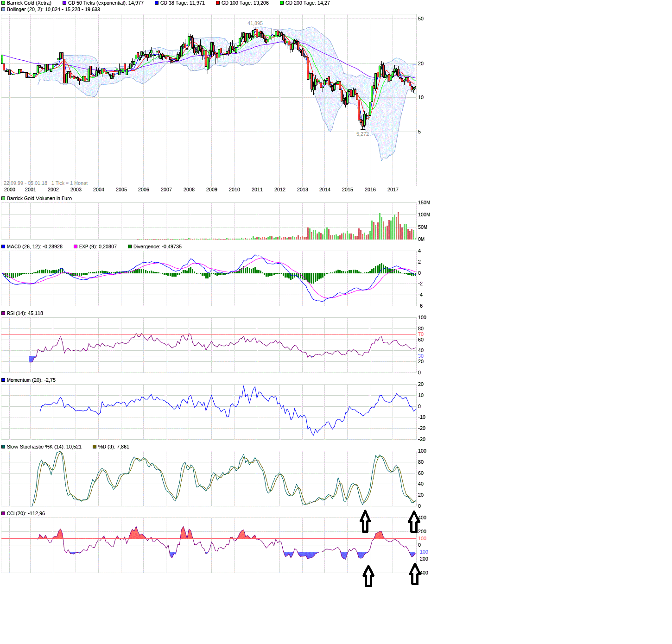Select the 2010 axis label
This screenshot has height=644, width=672.
[235, 189]
